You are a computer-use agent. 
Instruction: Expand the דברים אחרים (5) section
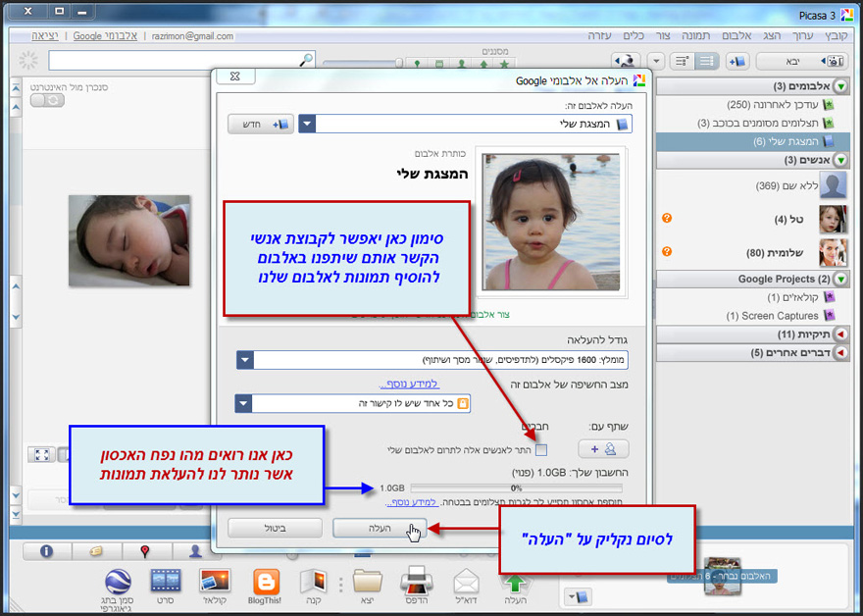(841, 352)
